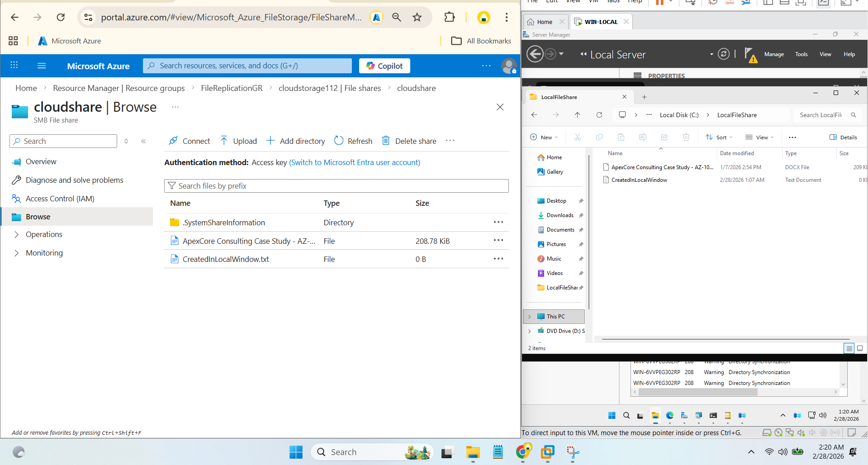
Task: Click the browser zoom magnifier icon
Action: [x=397, y=17]
